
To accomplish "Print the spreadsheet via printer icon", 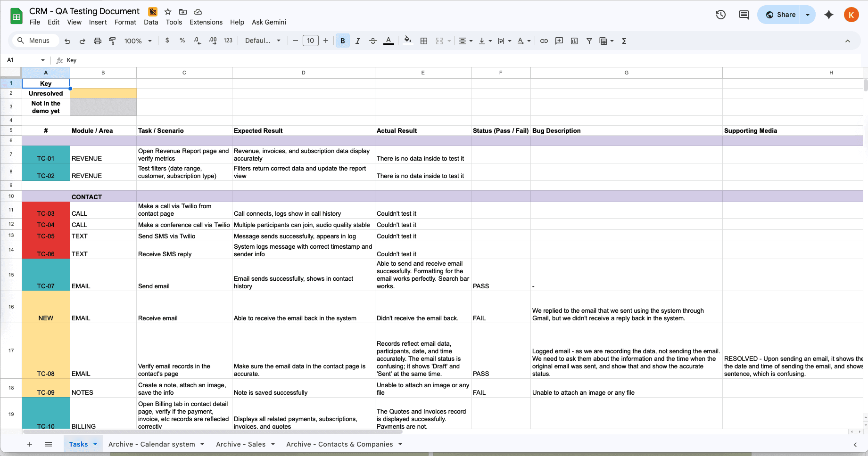I will tap(98, 41).
